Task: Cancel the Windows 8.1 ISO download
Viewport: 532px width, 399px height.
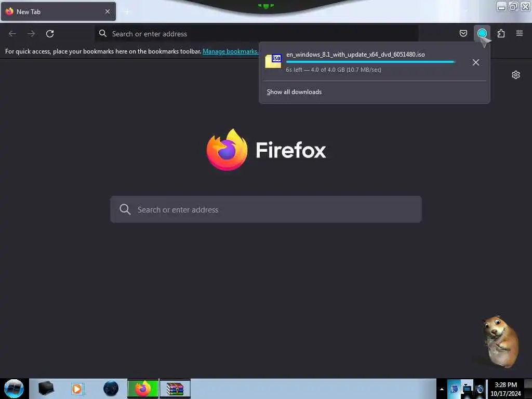Action: (476, 62)
